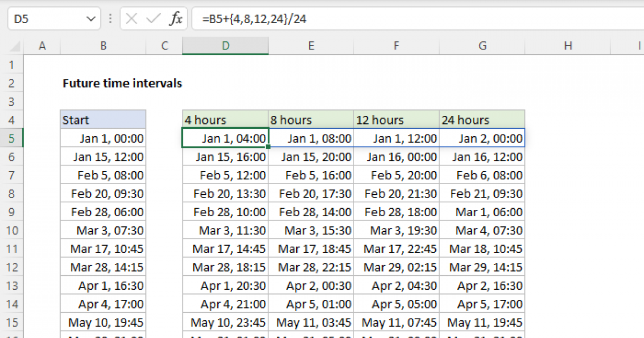Select the Start header cell
The width and height of the screenshot is (644, 338).
point(103,120)
